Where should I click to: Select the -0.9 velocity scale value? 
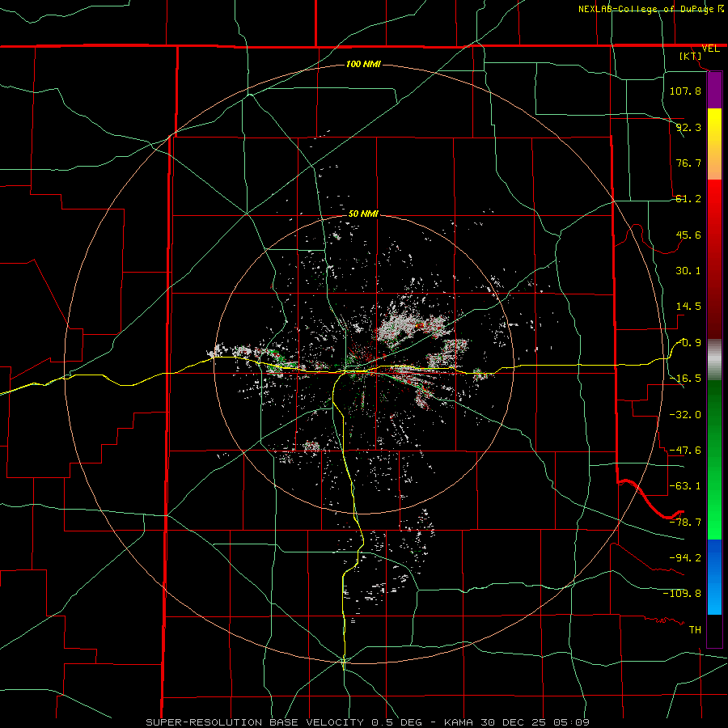(688, 343)
